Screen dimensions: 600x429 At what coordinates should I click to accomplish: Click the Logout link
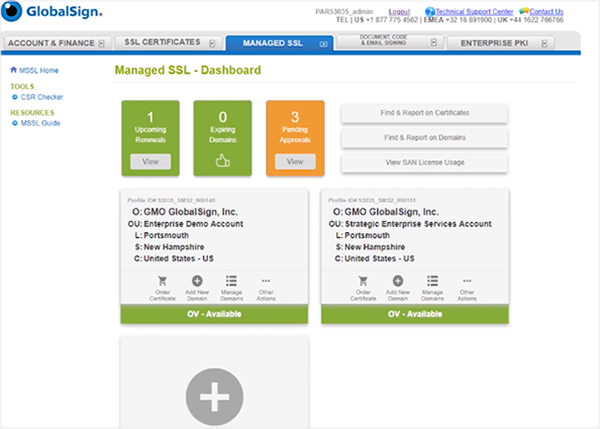click(x=399, y=11)
